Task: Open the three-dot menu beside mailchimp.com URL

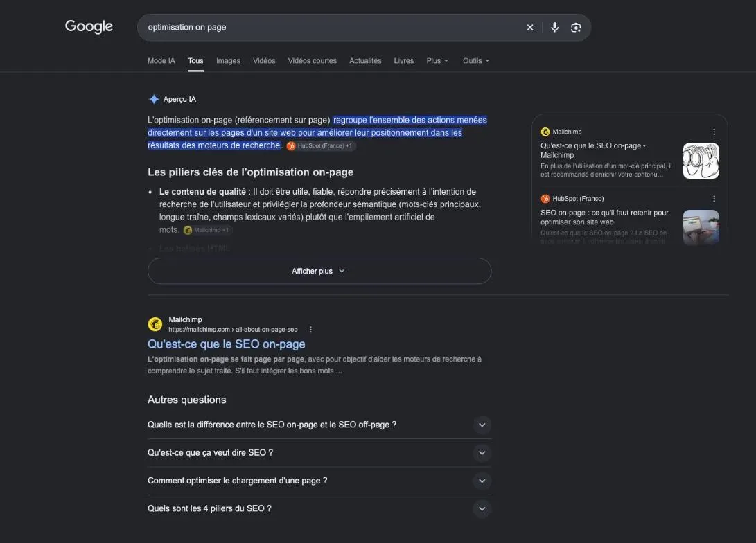Action: click(310, 330)
